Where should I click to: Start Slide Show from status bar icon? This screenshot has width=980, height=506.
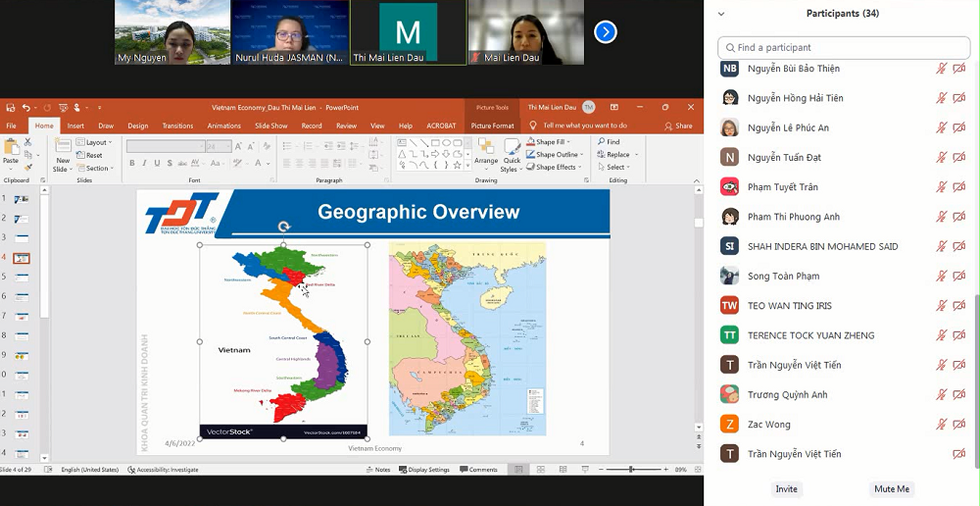coord(585,469)
